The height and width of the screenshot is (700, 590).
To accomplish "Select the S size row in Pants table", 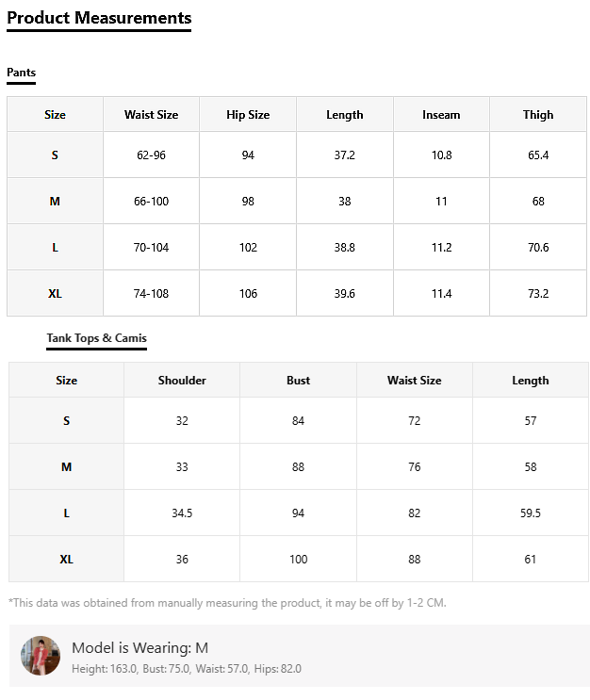I will point(55,155).
